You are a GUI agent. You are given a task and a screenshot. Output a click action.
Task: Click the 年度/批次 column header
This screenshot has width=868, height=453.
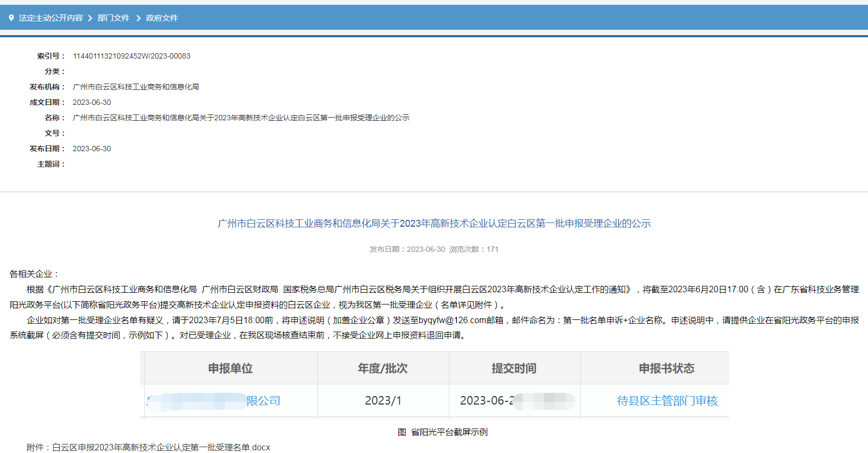click(x=383, y=368)
